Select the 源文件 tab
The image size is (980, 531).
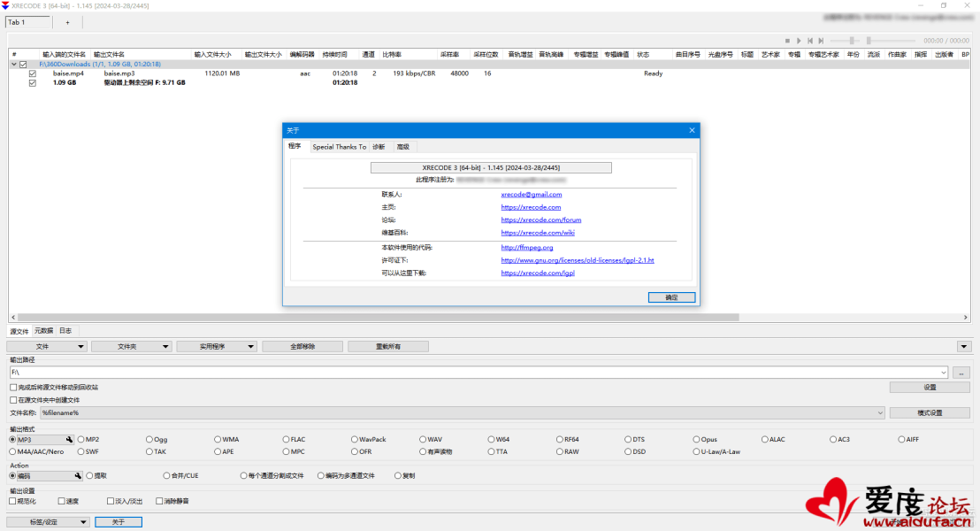19,332
